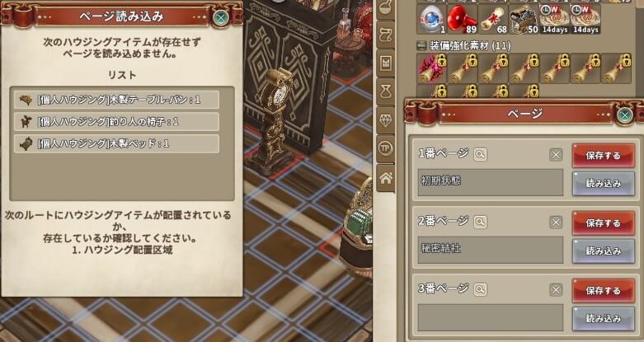Screen dimensions: 644x342
Task: Click the magnifier icon beside 2番ページ
Action: point(480,223)
